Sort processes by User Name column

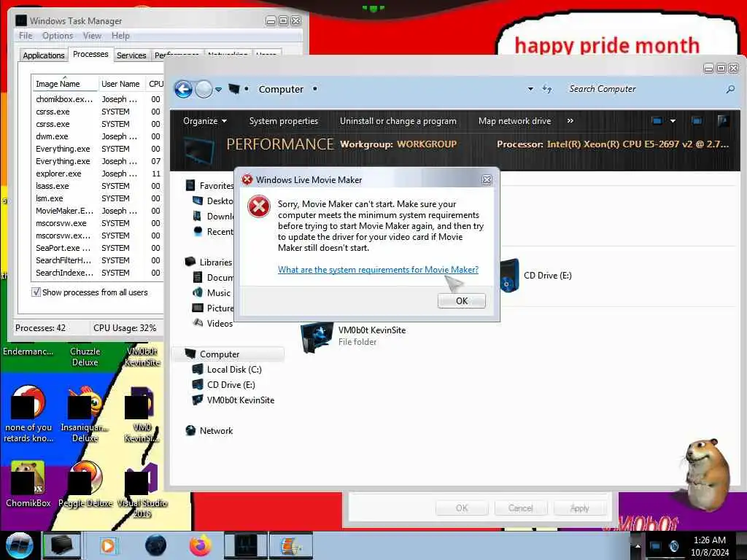(x=121, y=84)
